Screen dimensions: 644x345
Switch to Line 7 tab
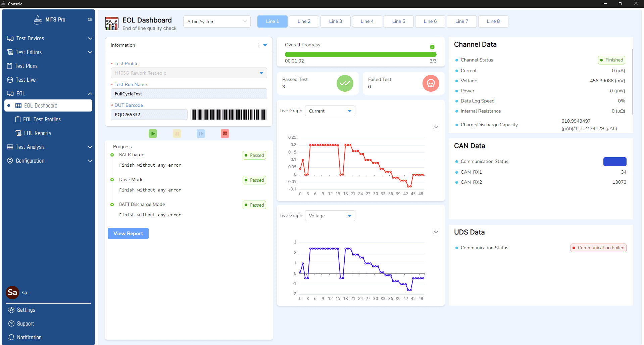pyautogui.click(x=462, y=21)
